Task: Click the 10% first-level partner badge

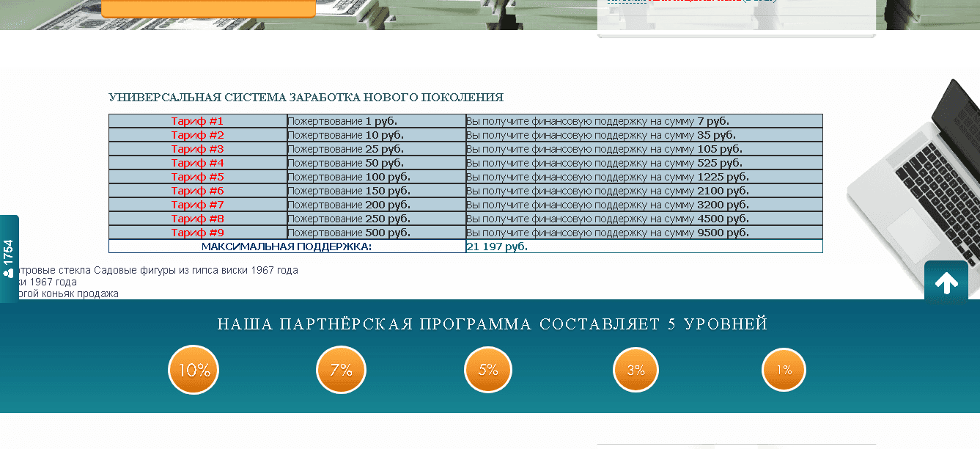Action: tap(193, 369)
